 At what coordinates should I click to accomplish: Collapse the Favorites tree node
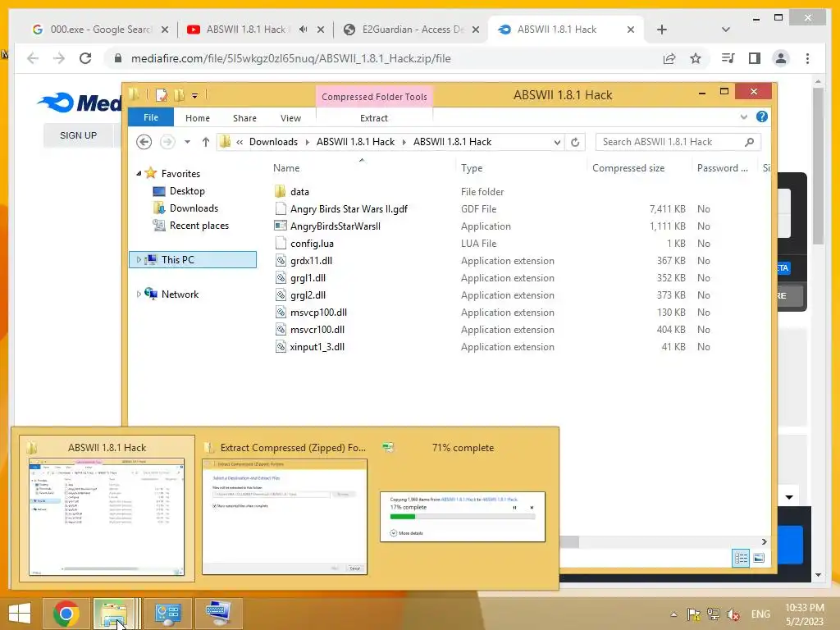(x=139, y=173)
